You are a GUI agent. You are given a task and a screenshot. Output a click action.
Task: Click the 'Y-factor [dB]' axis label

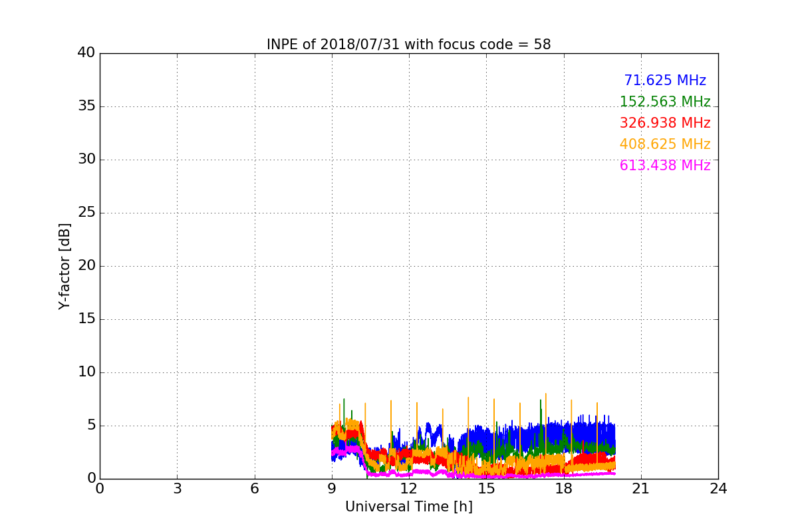tap(65, 266)
